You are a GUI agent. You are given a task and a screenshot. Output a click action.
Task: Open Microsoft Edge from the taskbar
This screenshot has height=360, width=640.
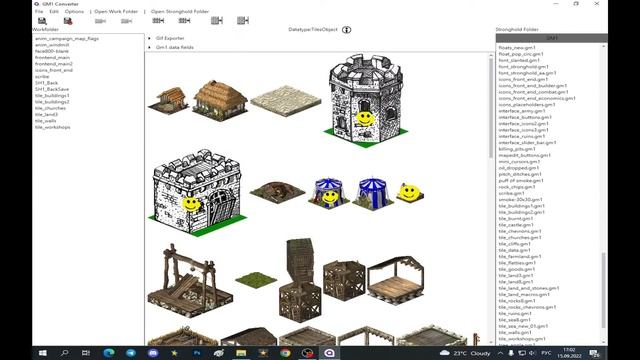tap(109, 353)
